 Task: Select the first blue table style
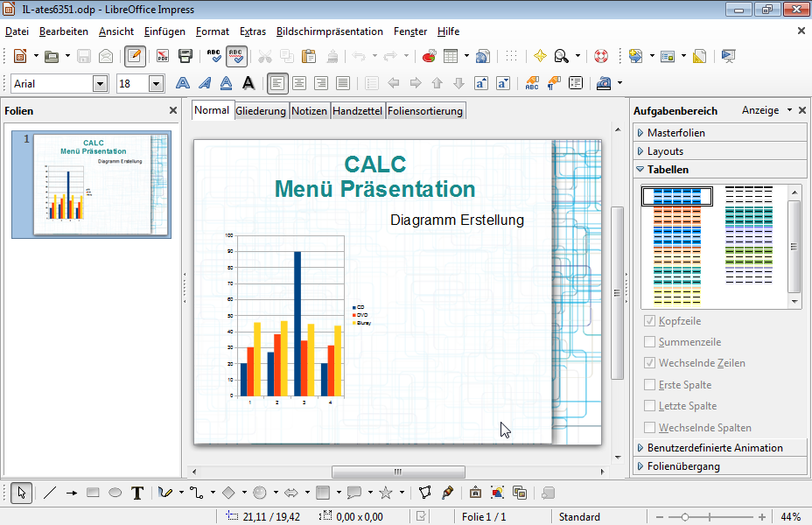click(677, 196)
